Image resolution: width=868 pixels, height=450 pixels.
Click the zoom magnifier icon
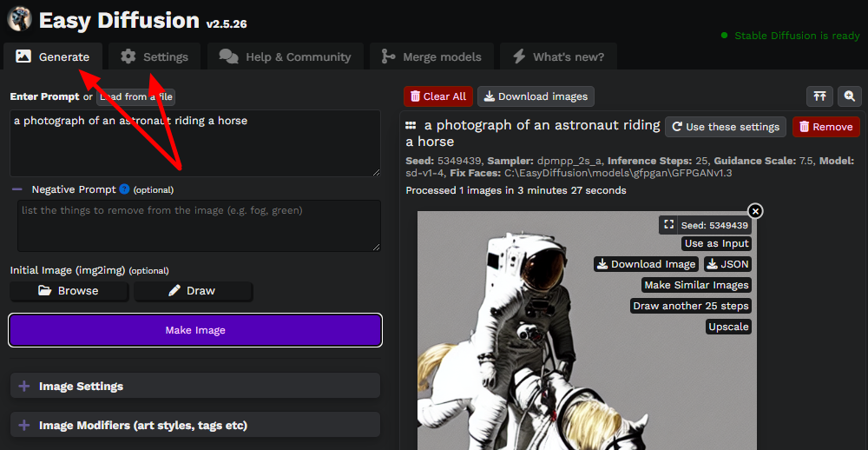[850, 96]
